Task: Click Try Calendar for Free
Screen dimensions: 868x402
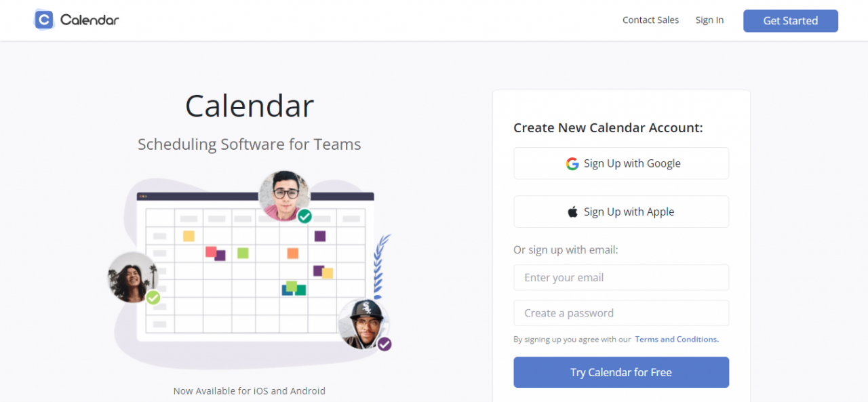Action: [620, 372]
